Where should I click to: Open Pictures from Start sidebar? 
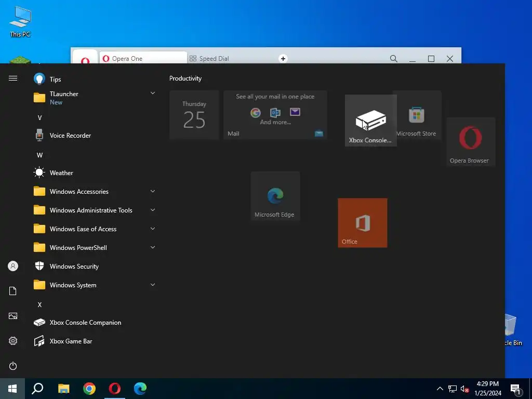13,316
